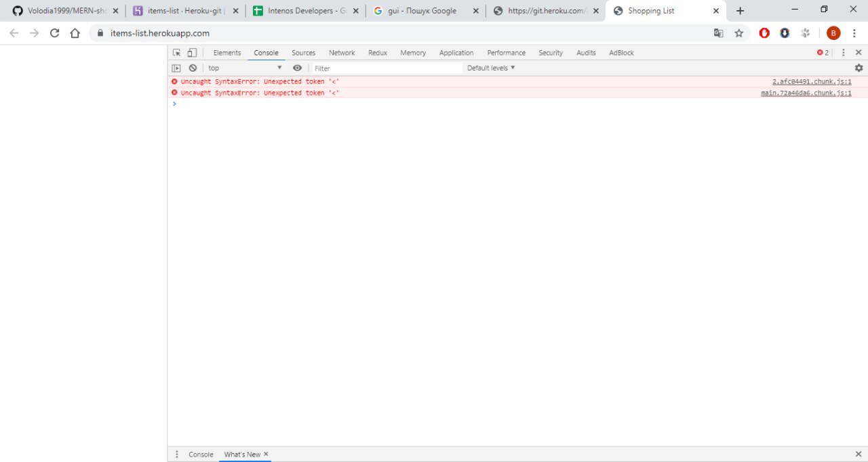
Task: Reload the page
Action: [55, 33]
